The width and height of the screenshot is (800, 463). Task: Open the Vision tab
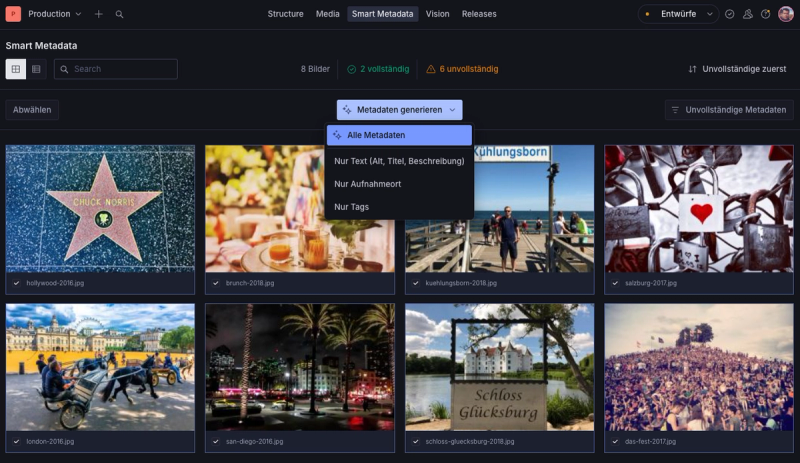tap(438, 14)
